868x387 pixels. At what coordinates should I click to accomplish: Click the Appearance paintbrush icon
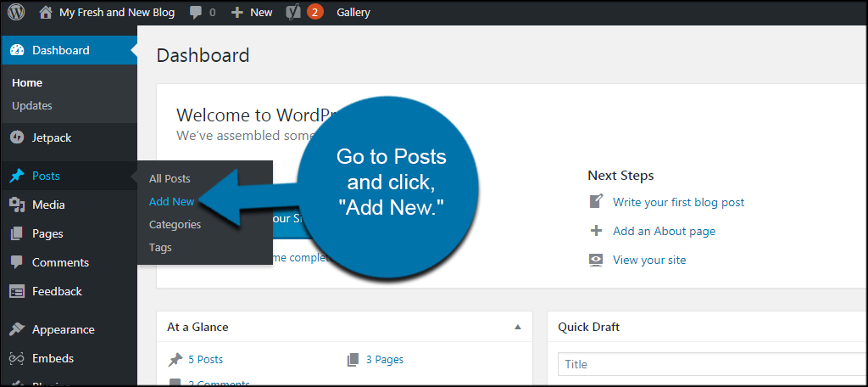[x=17, y=329]
